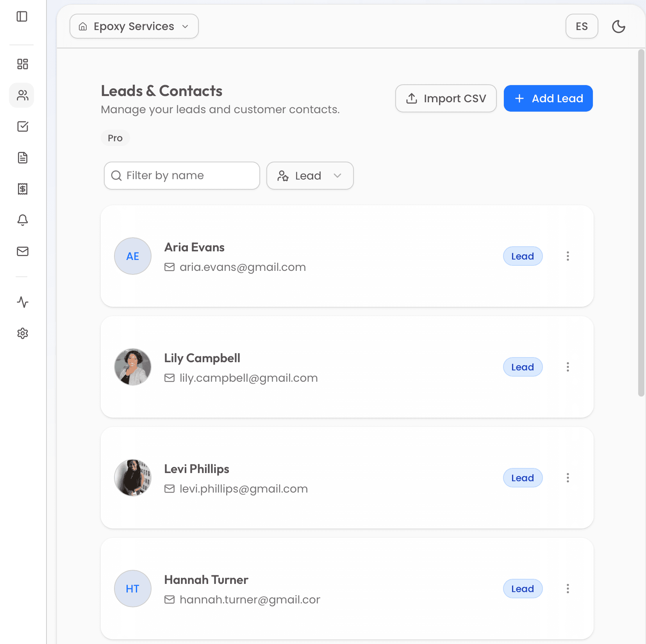
Task: Toggle Lead status badge on Hannah Turner
Action: pos(523,589)
